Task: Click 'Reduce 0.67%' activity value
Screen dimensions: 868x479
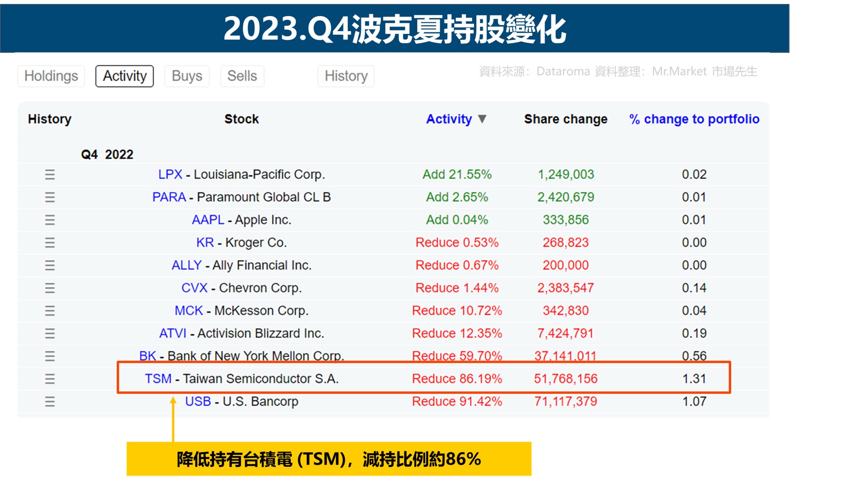Action: pos(457,265)
